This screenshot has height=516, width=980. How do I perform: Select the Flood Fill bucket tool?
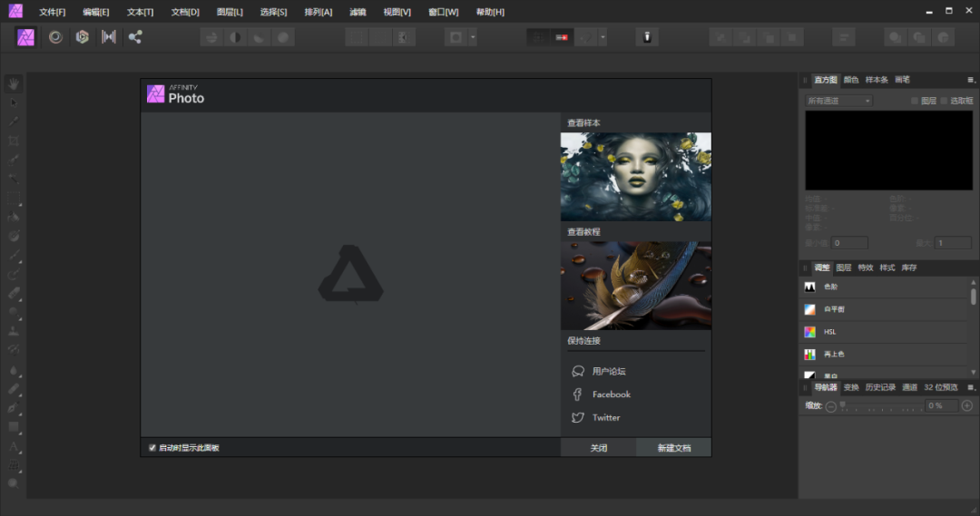tap(13, 217)
